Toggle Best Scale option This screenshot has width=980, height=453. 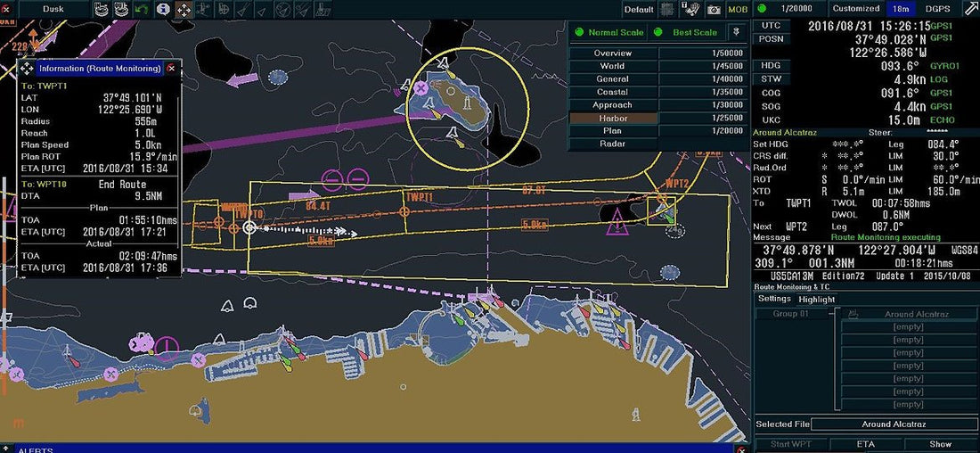coord(687,33)
